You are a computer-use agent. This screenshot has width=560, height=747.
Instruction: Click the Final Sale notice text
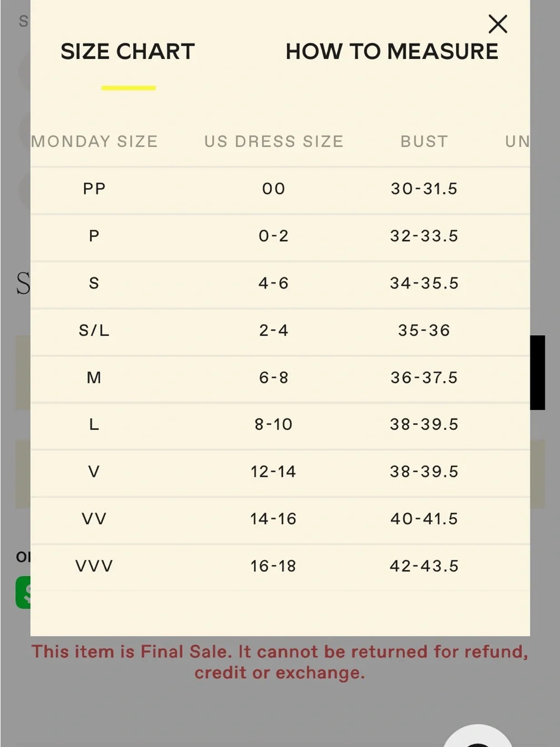(280, 662)
